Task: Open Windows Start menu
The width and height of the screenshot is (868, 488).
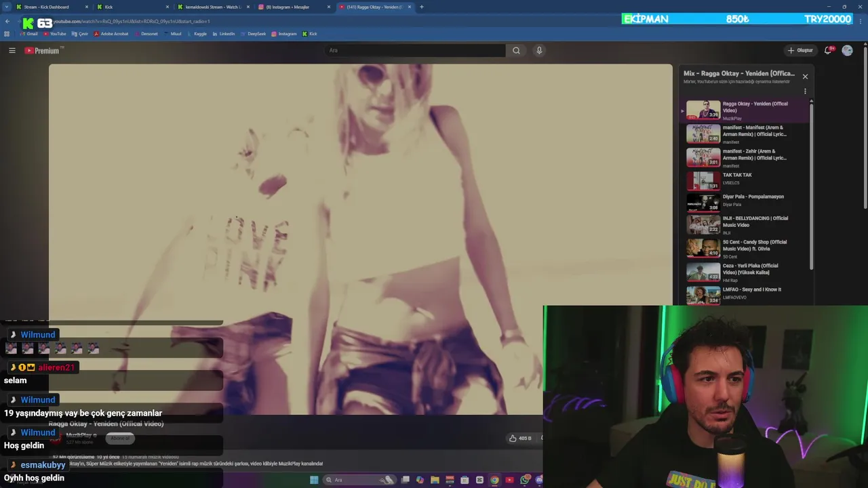Action: click(314, 480)
